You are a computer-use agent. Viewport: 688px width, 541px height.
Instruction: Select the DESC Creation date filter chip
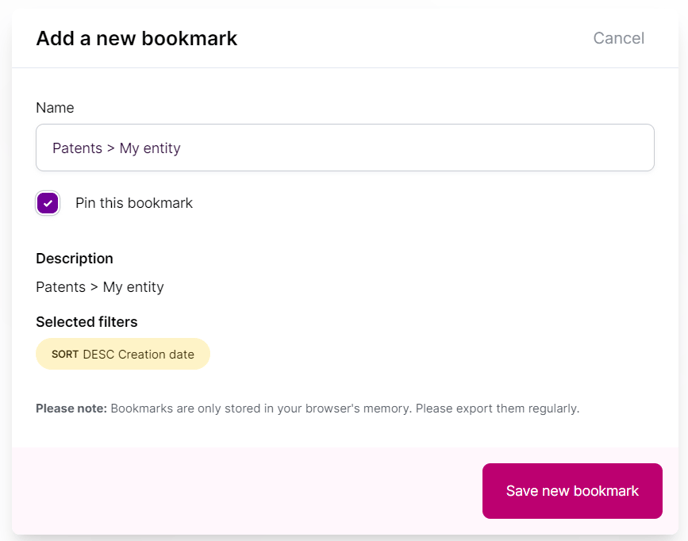coord(123,354)
